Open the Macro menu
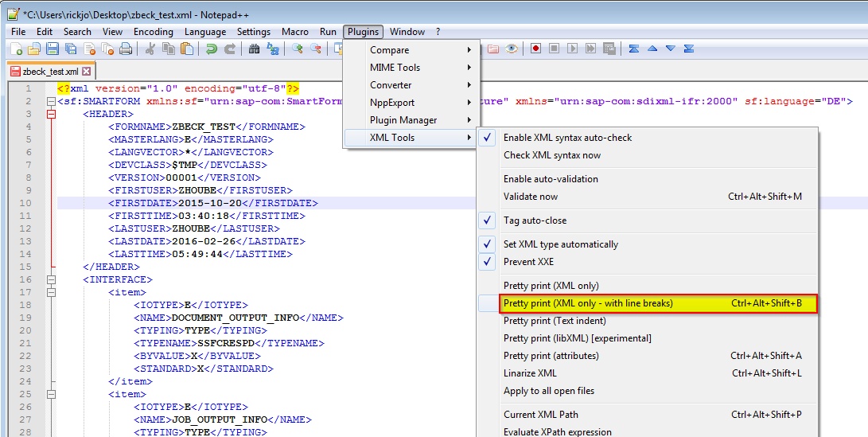The width and height of the screenshot is (868, 437). (x=295, y=32)
